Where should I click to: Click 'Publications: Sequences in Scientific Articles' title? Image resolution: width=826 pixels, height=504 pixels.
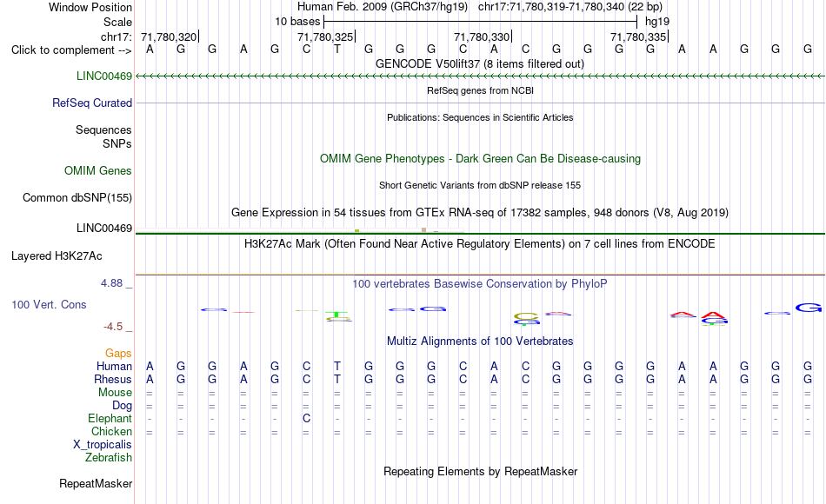pos(480,117)
